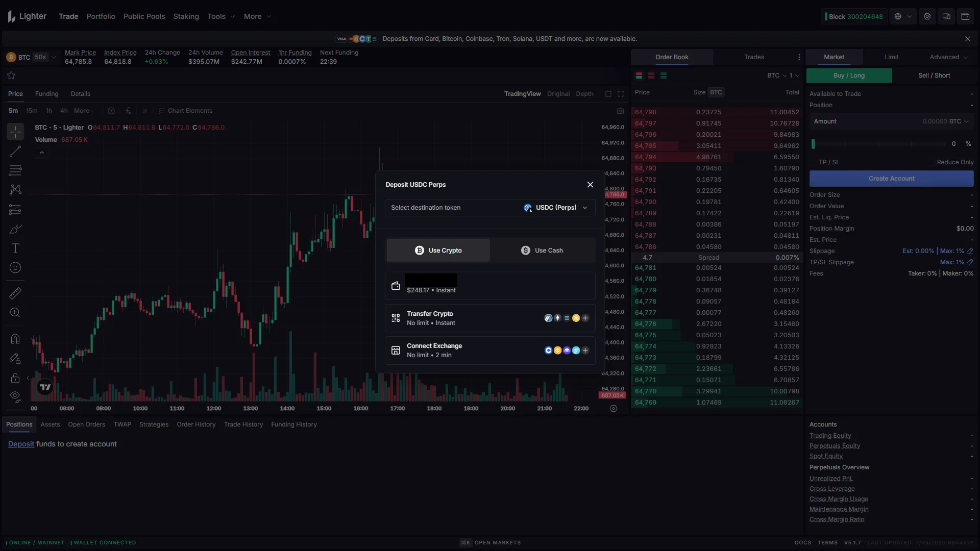This screenshot has width=980, height=551.
Task: Show bids-only order book layout
Action: tap(664, 76)
